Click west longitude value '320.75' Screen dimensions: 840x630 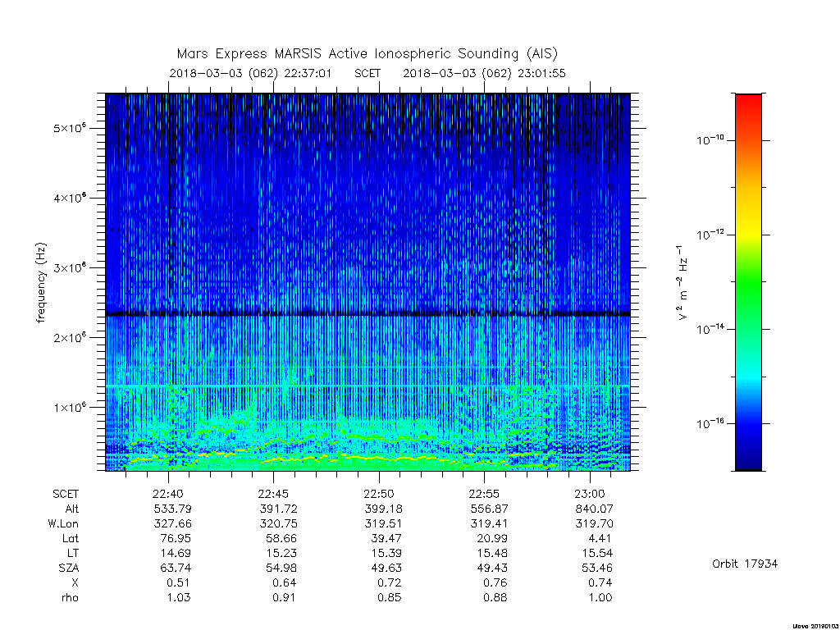[x=278, y=523]
